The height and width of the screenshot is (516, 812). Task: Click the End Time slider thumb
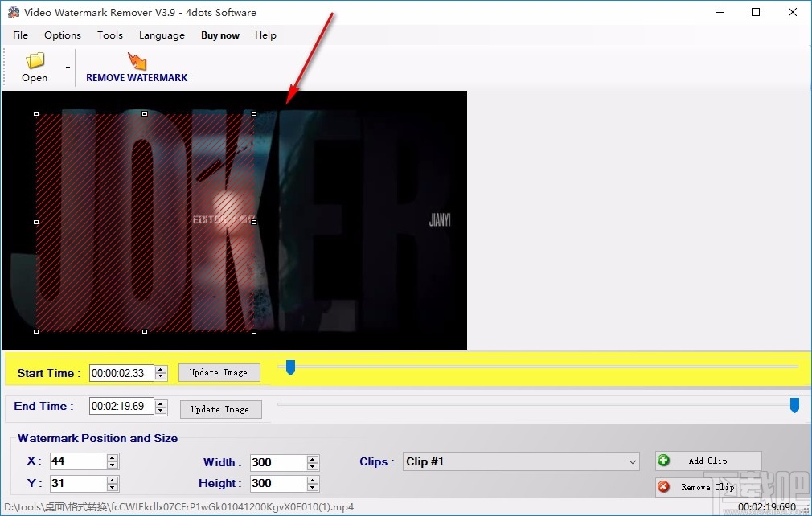coord(794,406)
